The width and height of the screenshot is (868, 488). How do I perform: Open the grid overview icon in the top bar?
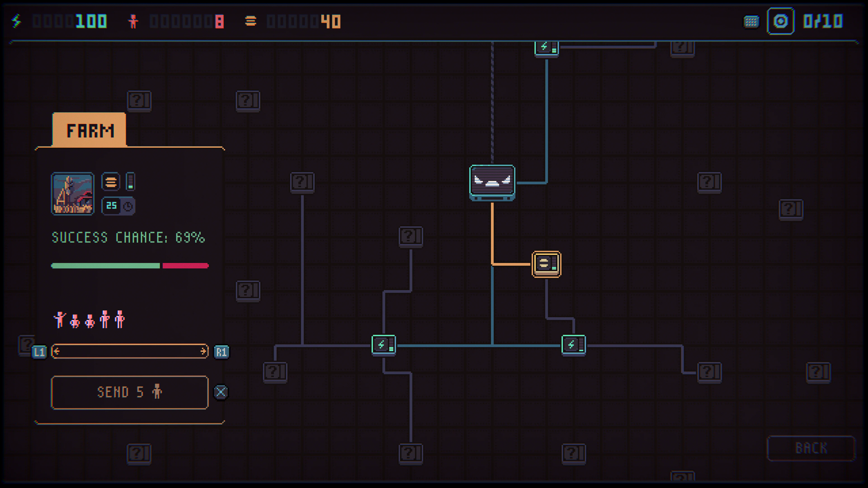[x=751, y=21]
